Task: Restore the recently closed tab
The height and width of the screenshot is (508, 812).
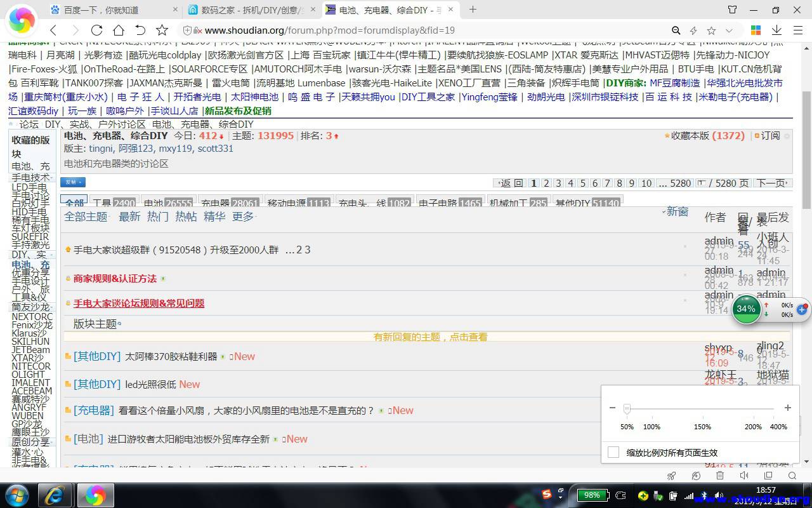Action: (140, 30)
